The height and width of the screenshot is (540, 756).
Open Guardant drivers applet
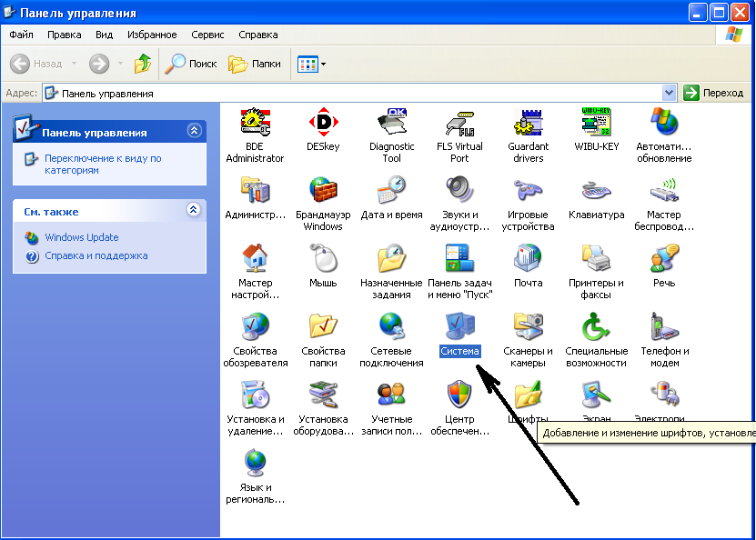click(x=528, y=122)
